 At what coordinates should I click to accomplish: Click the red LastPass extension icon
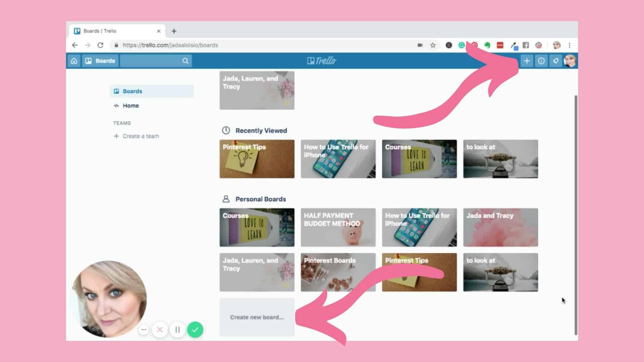click(x=500, y=45)
